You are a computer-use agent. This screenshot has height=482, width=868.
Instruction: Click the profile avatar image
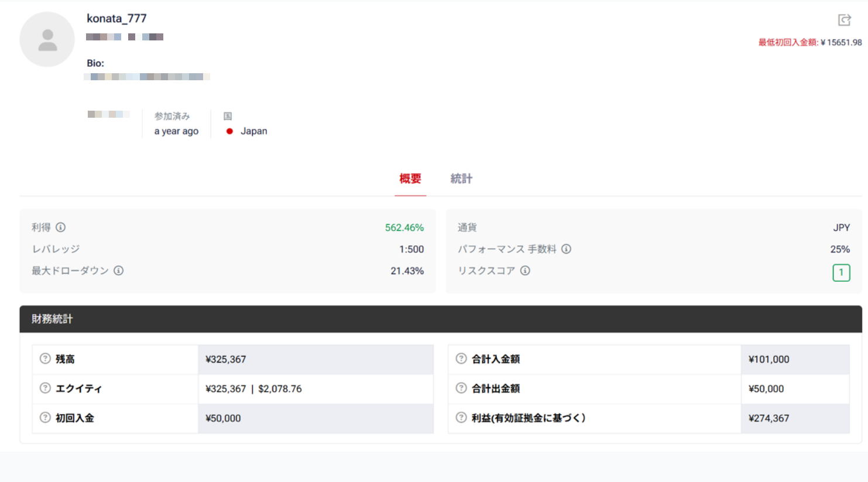pos(47,40)
